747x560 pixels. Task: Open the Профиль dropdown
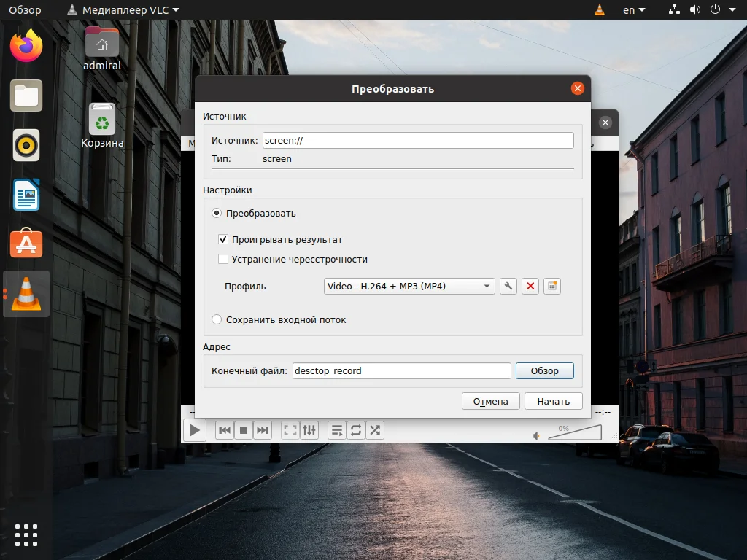point(409,286)
